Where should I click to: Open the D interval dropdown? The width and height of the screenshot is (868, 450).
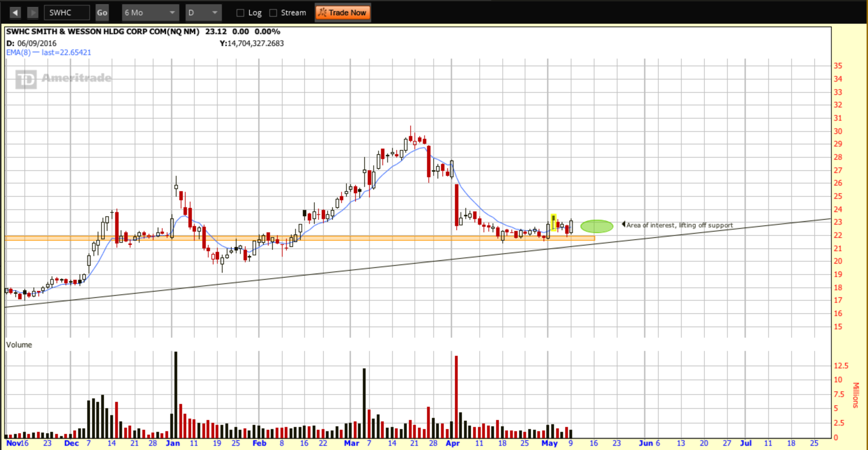tap(203, 13)
